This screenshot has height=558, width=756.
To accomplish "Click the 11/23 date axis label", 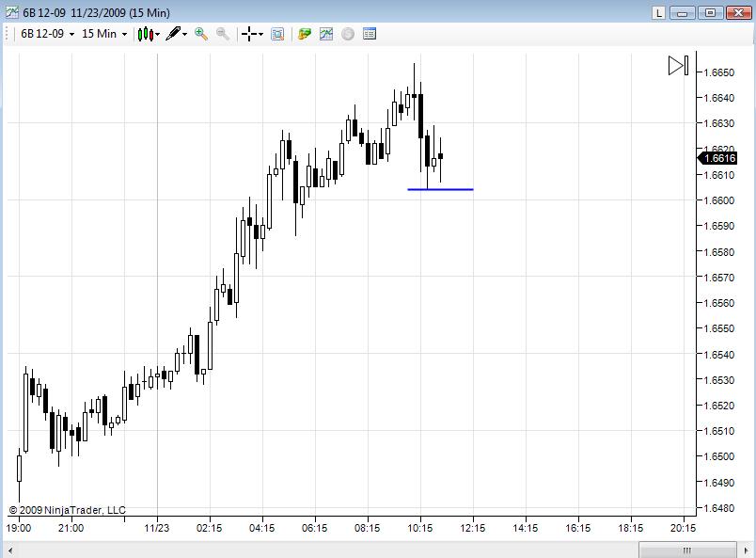I will [x=157, y=528].
